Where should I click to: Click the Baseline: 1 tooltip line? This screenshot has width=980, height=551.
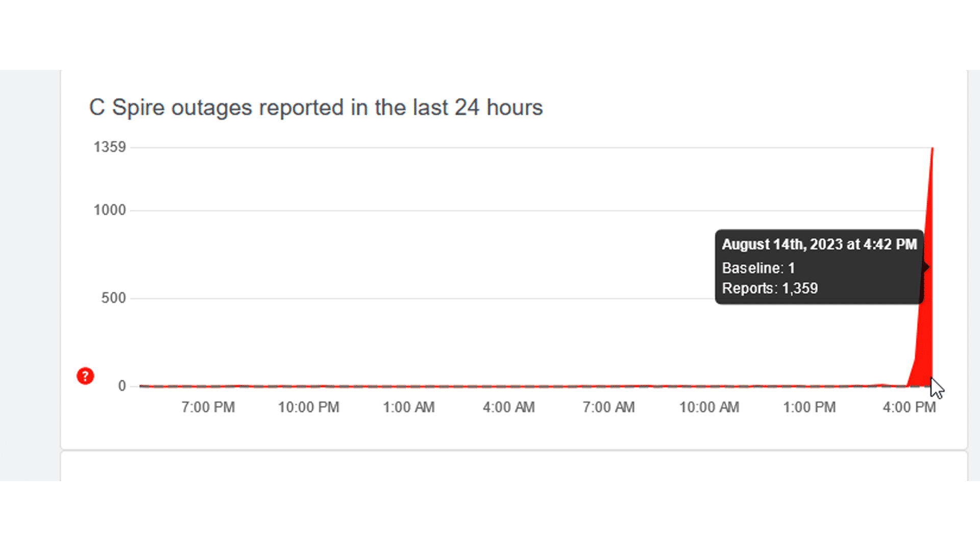[758, 268]
